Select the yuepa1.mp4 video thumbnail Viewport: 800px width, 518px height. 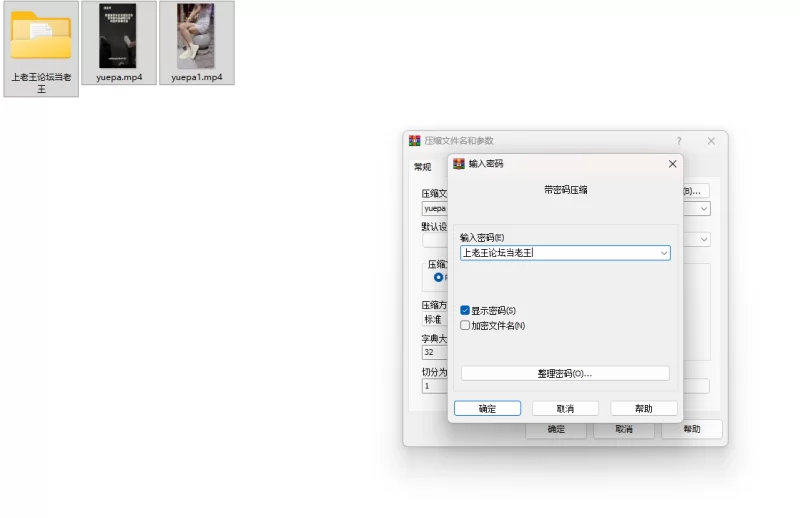[x=196, y=36]
